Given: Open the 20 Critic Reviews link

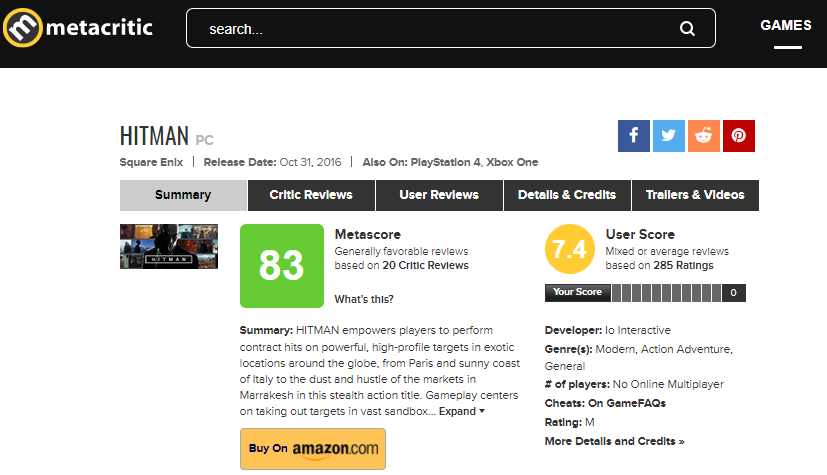Looking at the screenshot, I should (x=425, y=265).
